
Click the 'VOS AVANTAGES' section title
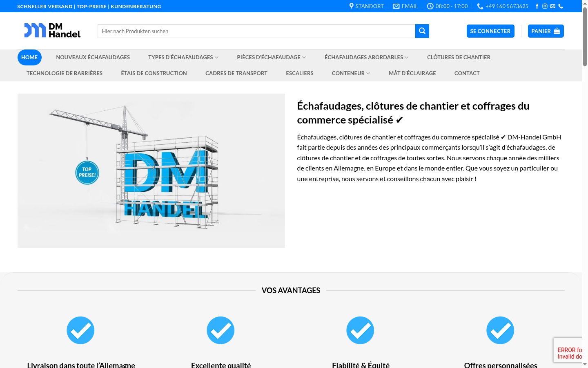tap(291, 290)
